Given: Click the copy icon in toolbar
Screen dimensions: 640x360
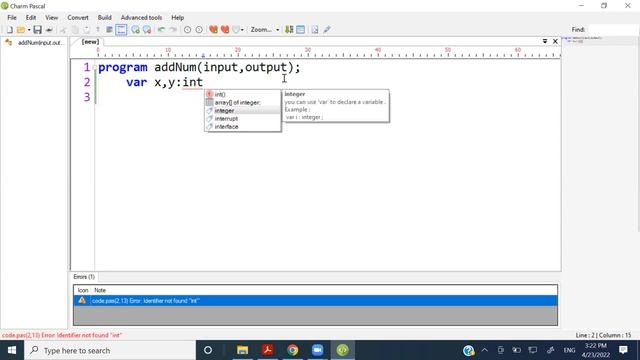Looking at the screenshot, I should pos(75,30).
